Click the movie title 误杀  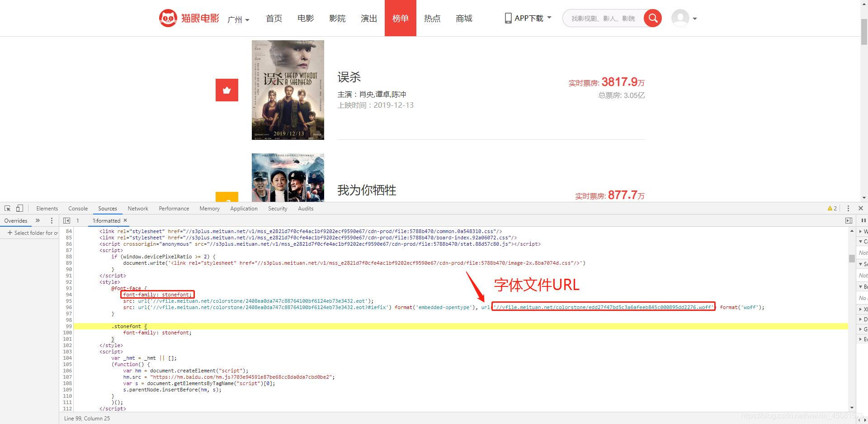349,77
